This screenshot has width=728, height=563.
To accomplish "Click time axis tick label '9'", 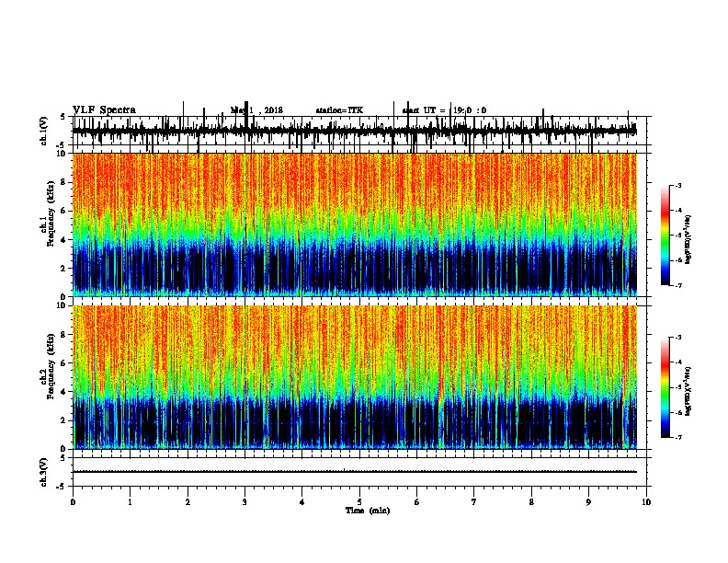I will pyautogui.click(x=588, y=502).
